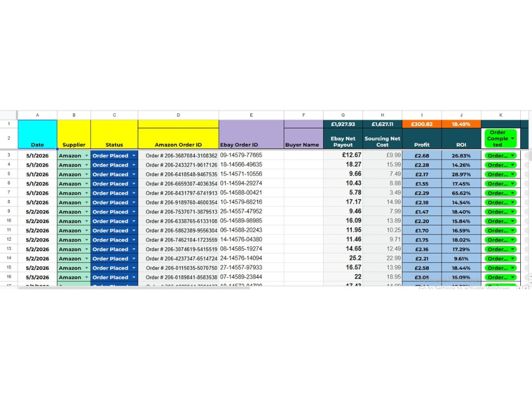The image size is (532, 399).
Task: Select column A header
Action: [37, 115]
